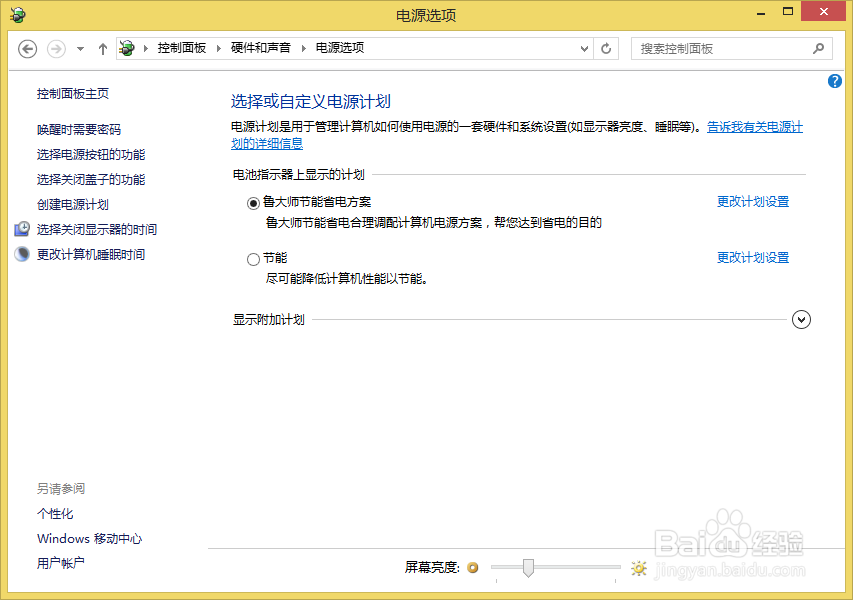This screenshot has width=853, height=600.
Task: Click the sun brightness icon beside the slider
Action: pos(638,567)
